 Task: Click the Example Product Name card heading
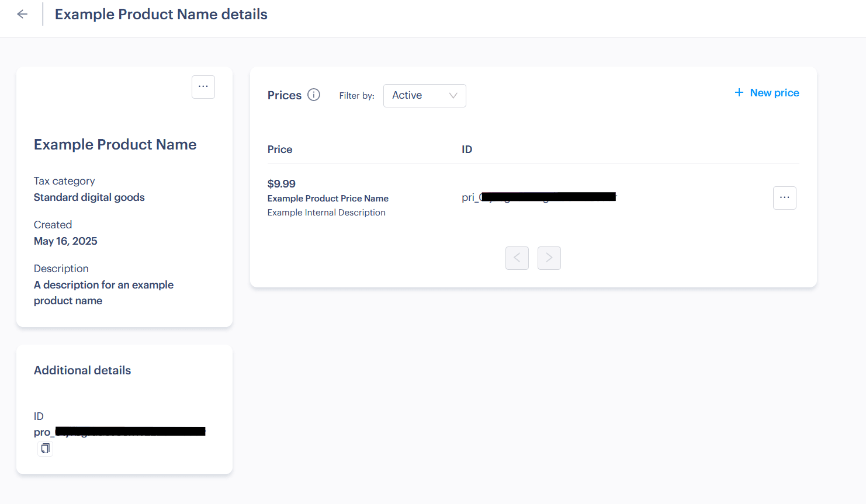[115, 144]
